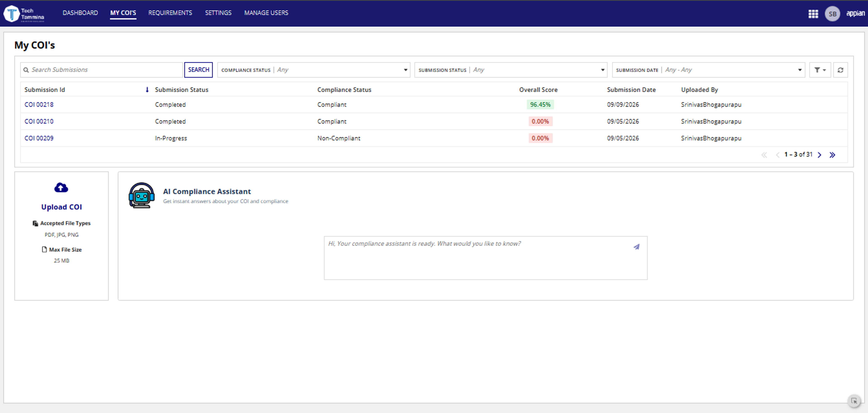Open submission COI 00218
Screen dimensions: 868x413
coord(39,105)
